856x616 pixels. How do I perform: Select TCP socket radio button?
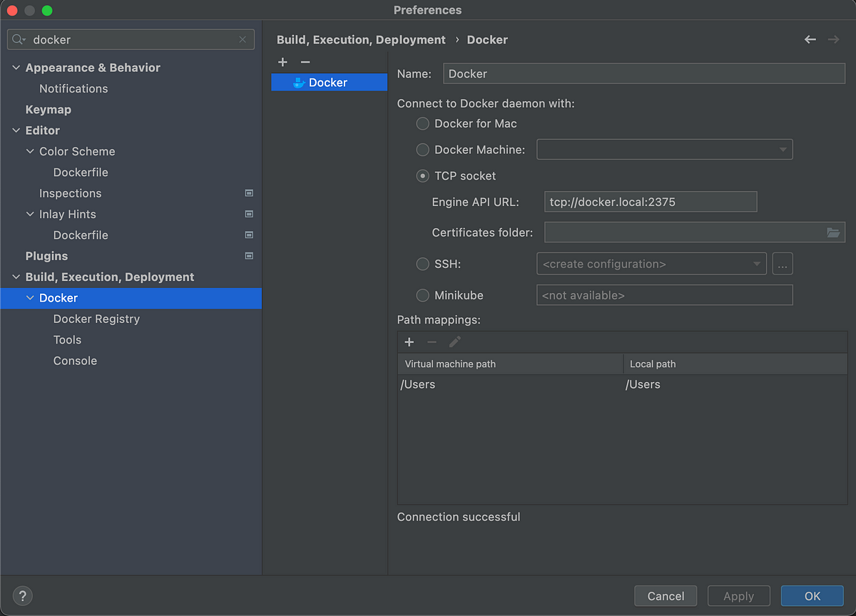pos(423,175)
